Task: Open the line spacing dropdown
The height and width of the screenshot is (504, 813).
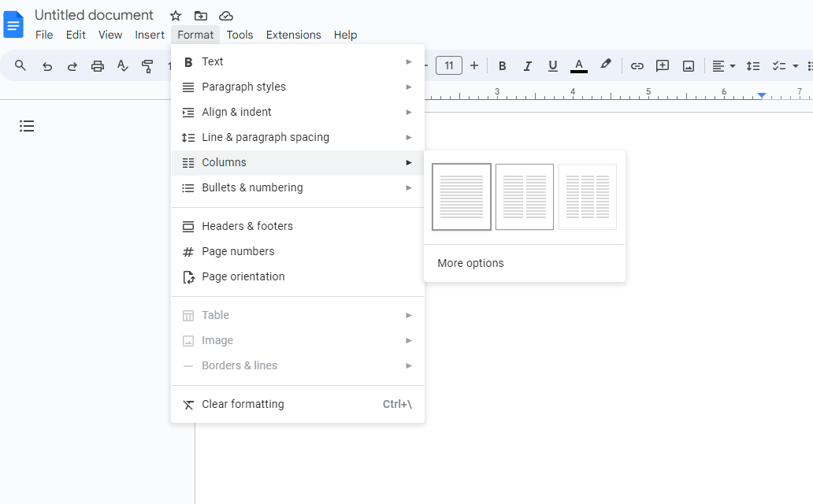Action: click(x=753, y=66)
